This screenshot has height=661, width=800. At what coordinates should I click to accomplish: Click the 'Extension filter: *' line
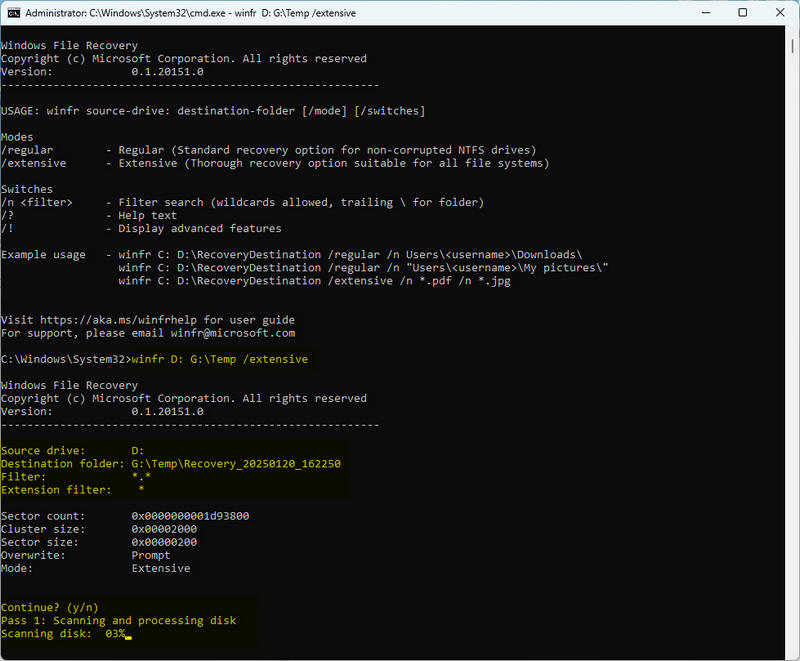tap(72, 490)
